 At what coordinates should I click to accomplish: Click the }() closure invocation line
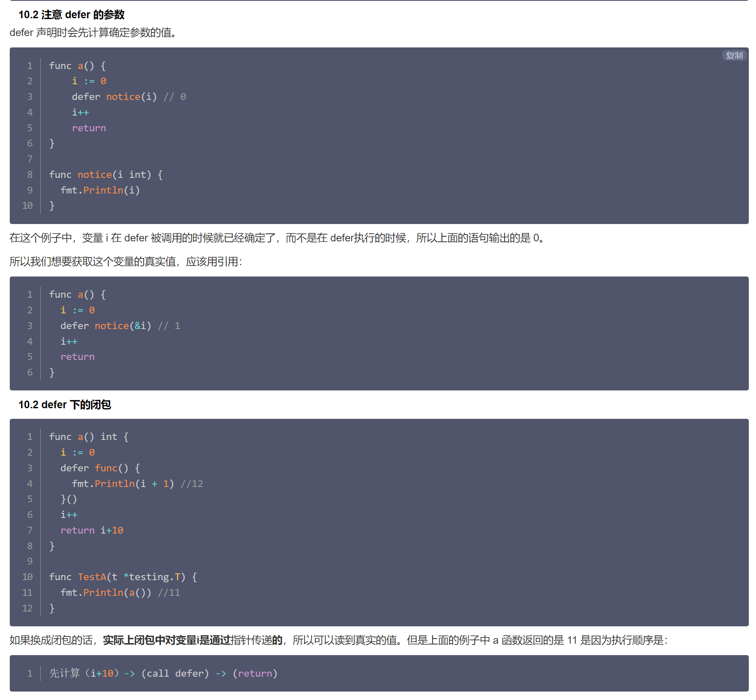pos(69,499)
